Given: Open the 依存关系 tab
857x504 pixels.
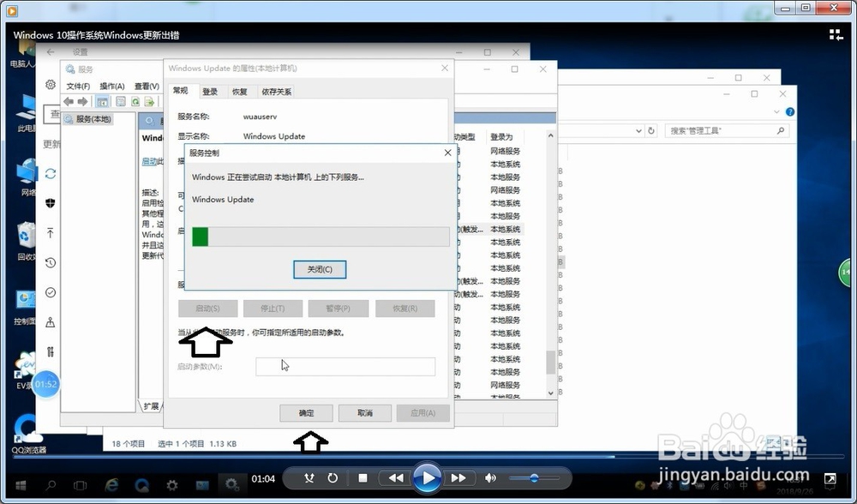Looking at the screenshot, I should [277, 92].
